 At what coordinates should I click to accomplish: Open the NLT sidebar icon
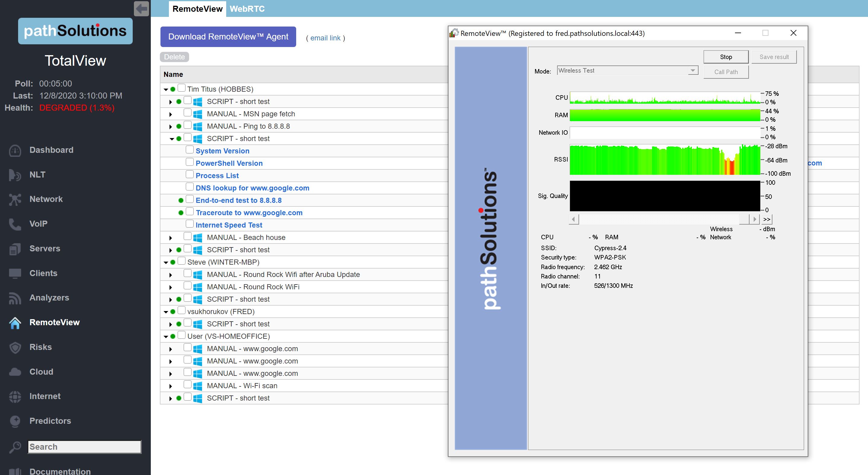[x=15, y=175]
